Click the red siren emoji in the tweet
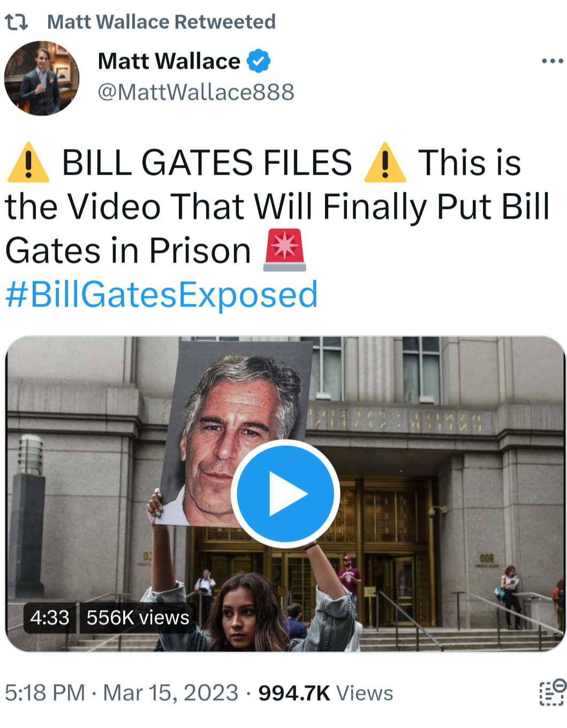Screen dimensions: 567x728 284,250
